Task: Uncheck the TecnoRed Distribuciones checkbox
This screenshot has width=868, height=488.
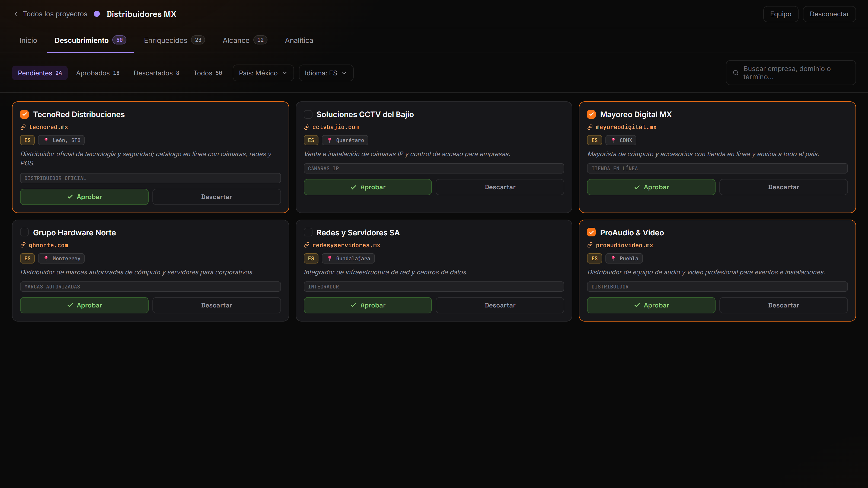Action: 24,114
